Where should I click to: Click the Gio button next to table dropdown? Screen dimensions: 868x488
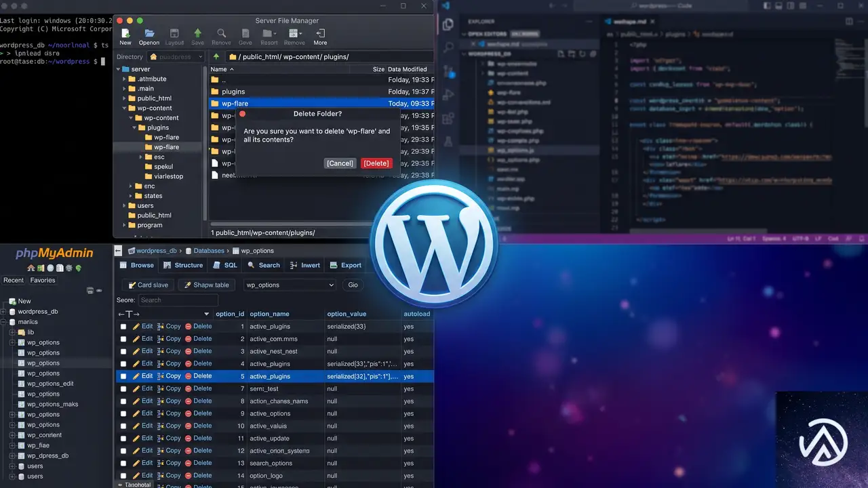click(x=353, y=285)
